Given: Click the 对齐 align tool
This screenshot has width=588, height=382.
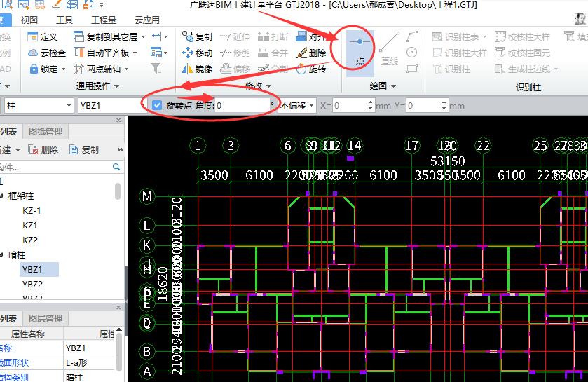Looking at the screenshot, I should point(311,36).
